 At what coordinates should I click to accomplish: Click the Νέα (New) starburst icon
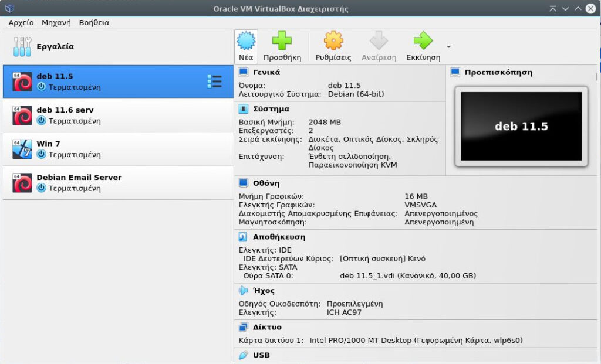pos(246,41)
